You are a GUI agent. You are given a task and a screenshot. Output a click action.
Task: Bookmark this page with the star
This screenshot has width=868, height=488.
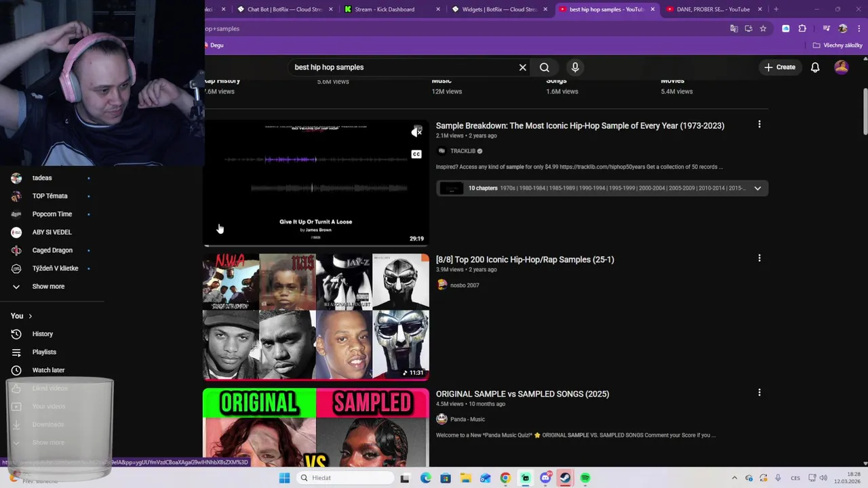(763, 28)
